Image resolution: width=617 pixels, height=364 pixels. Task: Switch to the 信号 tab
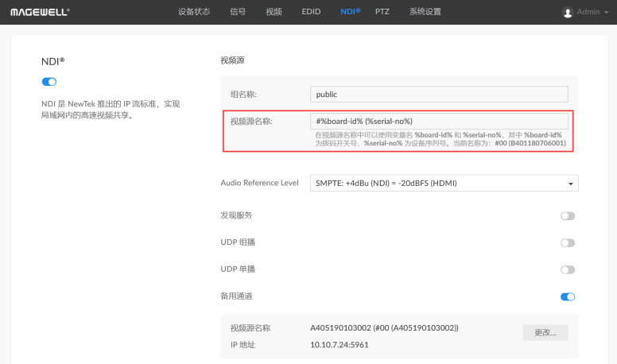pyautogui.click(x=238, y=12)
